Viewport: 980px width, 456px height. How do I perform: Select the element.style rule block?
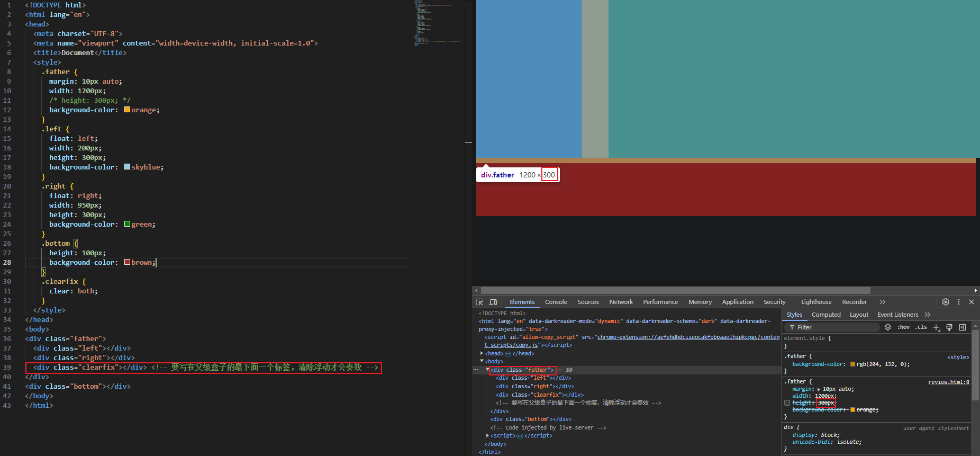tap(876, 342)
